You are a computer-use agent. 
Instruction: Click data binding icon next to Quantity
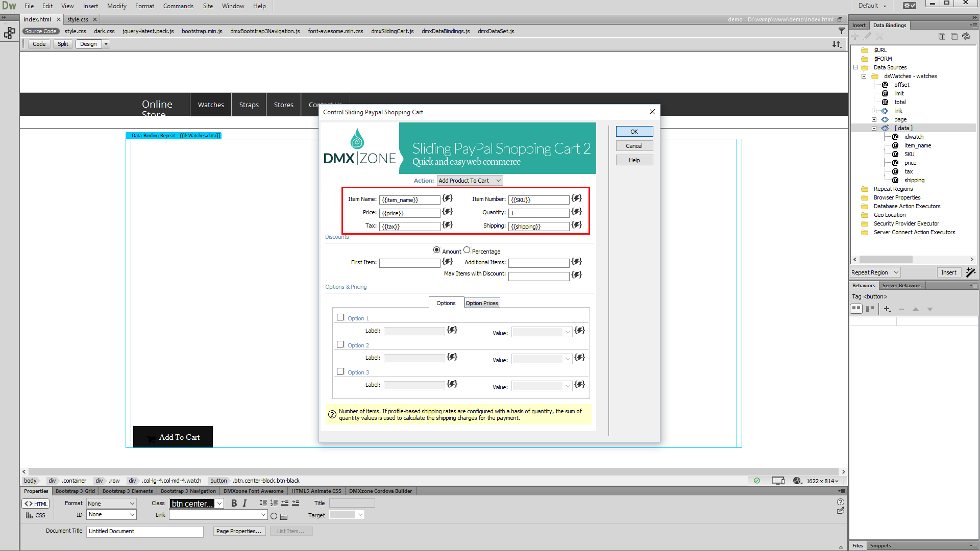tap(577, 212)
